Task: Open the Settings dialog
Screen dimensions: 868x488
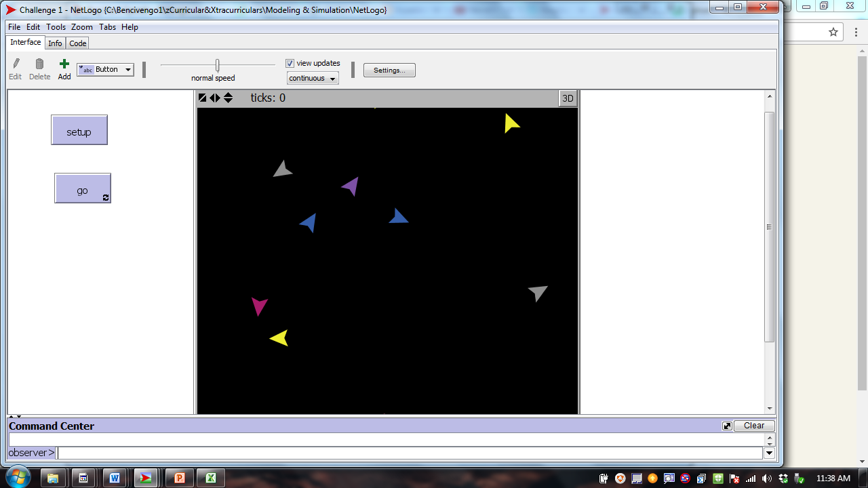Action: pos(389,70)
